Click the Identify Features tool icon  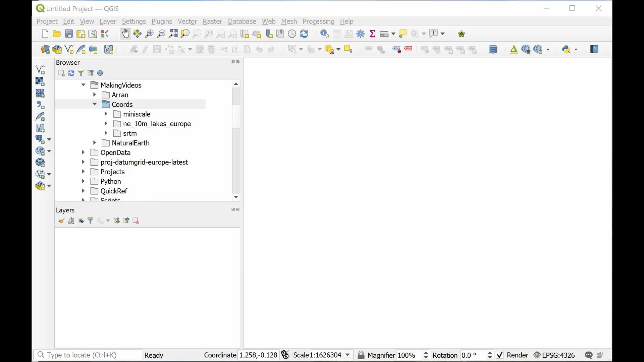click(x=325, y=34)
